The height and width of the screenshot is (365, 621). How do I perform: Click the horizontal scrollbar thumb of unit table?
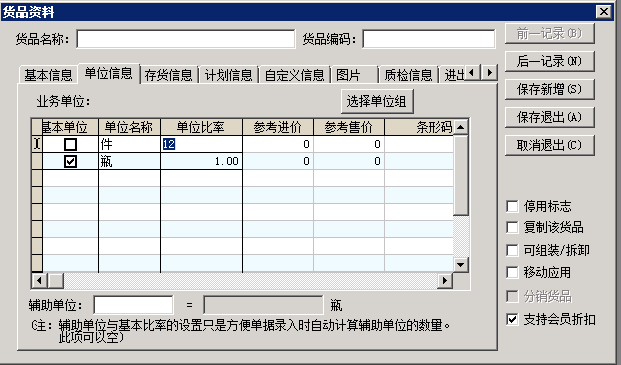[55, 281]
